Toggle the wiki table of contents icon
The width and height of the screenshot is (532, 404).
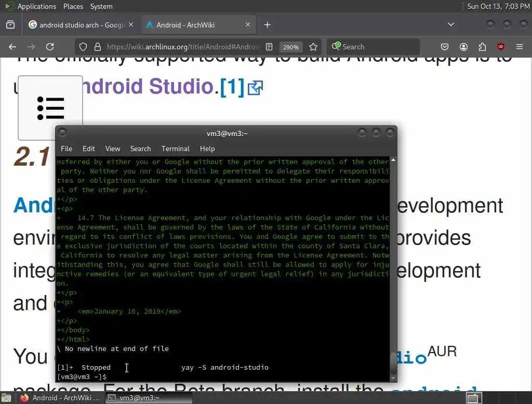click(50, 108)
